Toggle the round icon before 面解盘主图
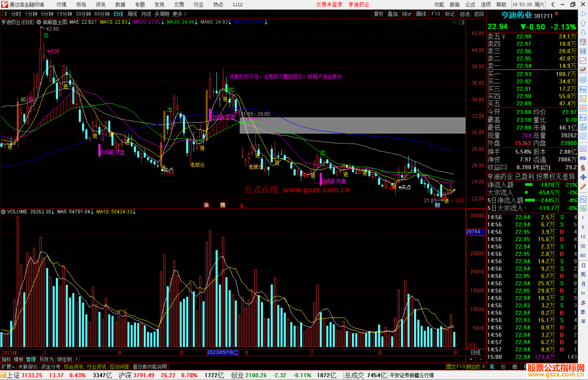 click(x=39, y=22)
